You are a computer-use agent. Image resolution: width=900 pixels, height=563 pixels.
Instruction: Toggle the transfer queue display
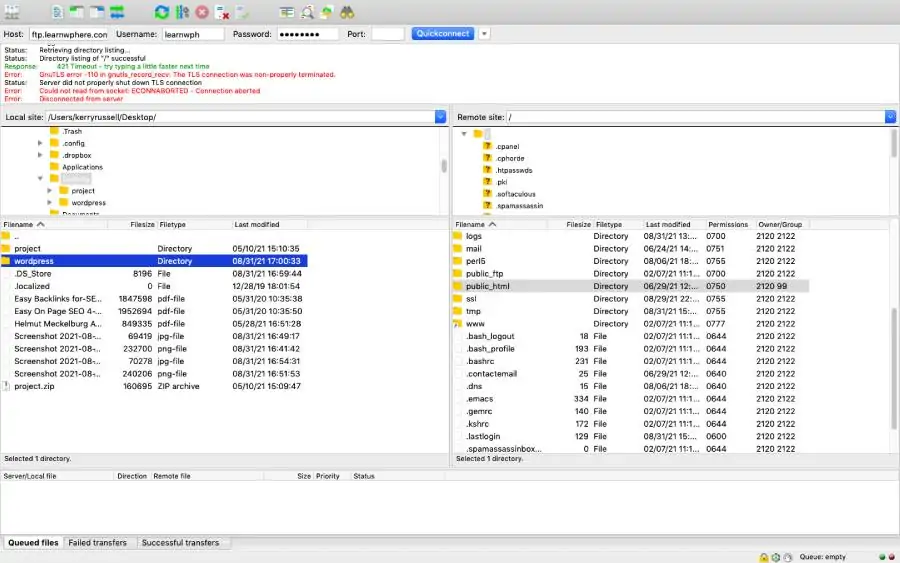[x=117, y=12]
